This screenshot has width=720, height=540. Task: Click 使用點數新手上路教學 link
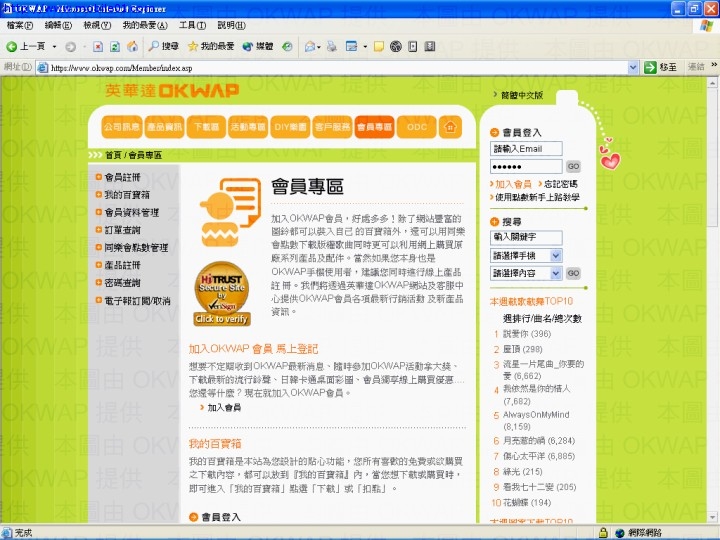click(x=537, y=197)
